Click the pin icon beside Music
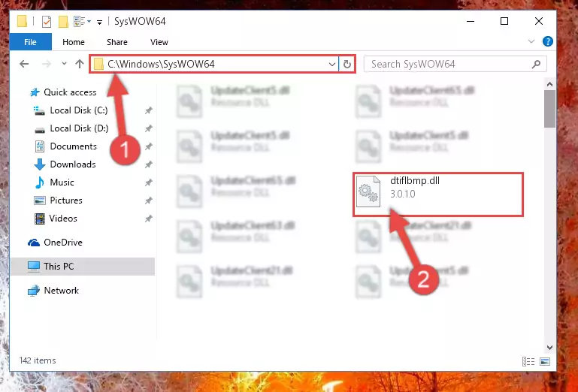578x392 pixels. [x=149, y=182]
